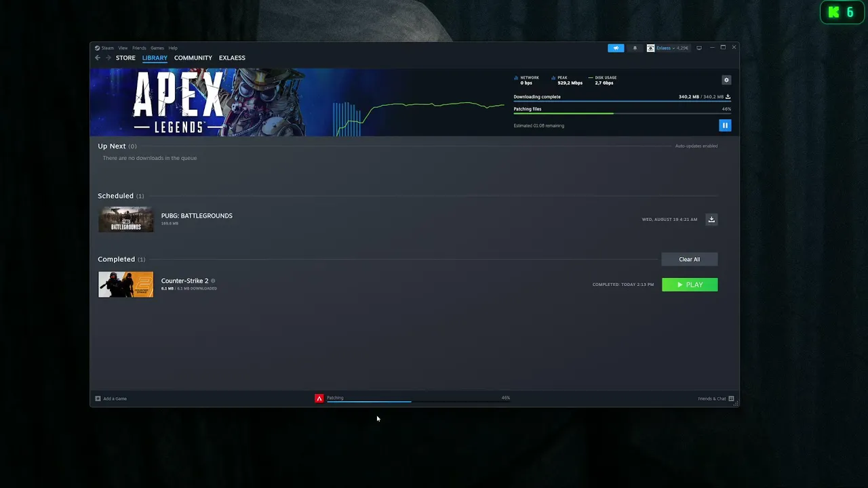Viewport: 868px width, 488px height.
Task: Click the Scheduled section heading
Action: pos(115,196)
